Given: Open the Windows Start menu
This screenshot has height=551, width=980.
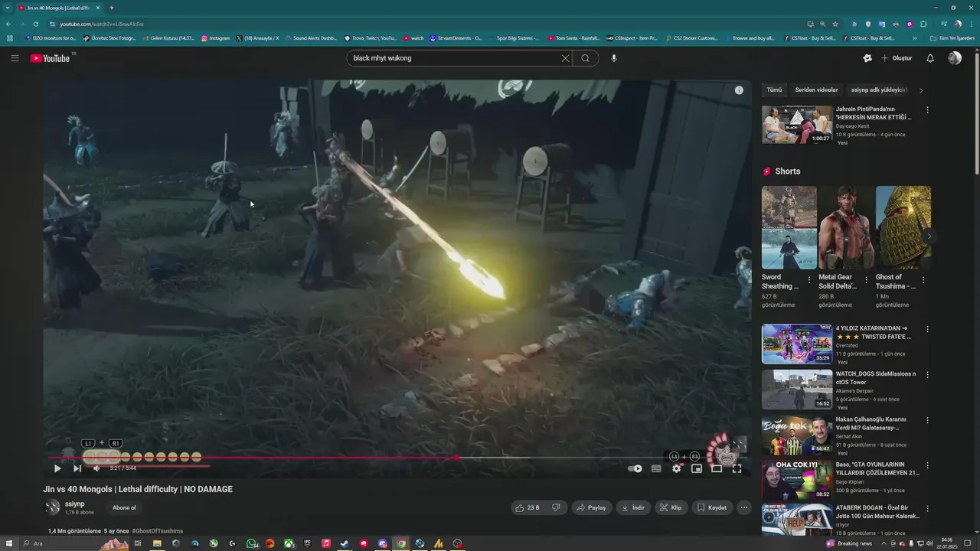Looking at the screenshot, I should [8, 543].
